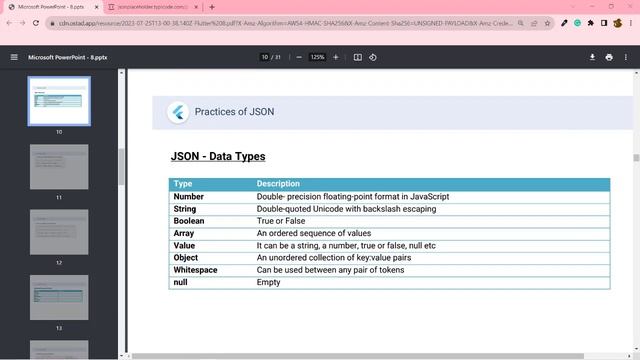The width and height of the screenshot is (640, 360).
Task: Click the 'Type' column header
Action: pyautogui.click(x=183, y=184)
